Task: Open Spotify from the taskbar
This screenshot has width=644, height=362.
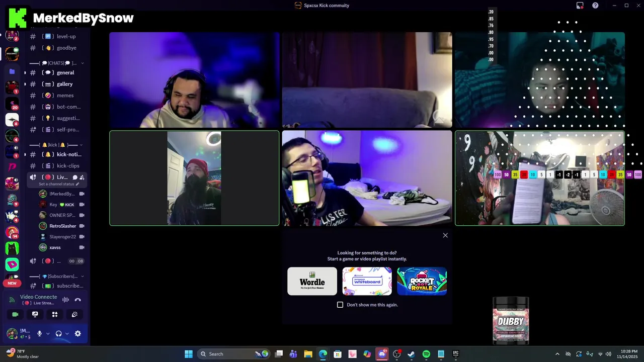Action: (x=426, y=354)
